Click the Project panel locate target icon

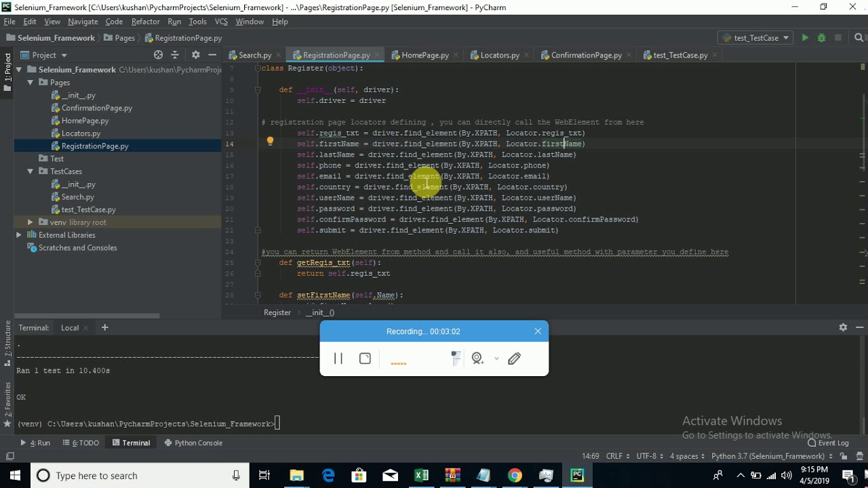(x=158, y=55)
